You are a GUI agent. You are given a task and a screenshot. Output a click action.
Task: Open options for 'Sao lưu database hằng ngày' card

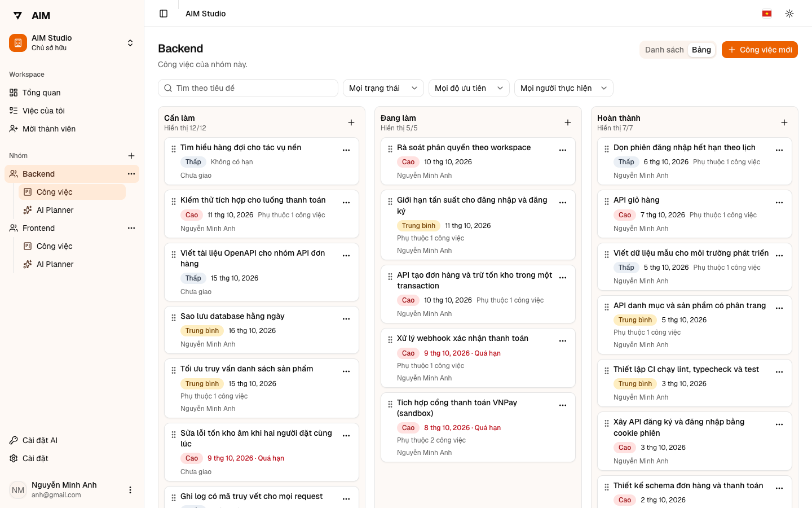pos(346,319)
